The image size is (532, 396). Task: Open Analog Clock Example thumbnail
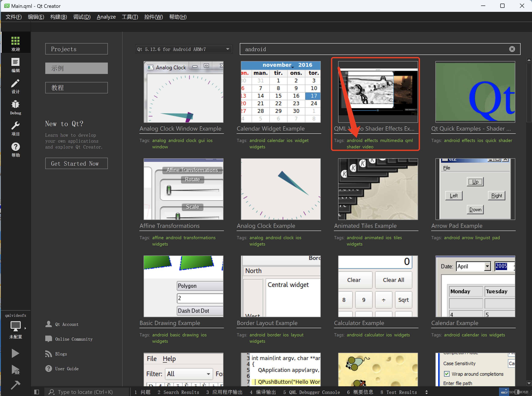point(281,189)
